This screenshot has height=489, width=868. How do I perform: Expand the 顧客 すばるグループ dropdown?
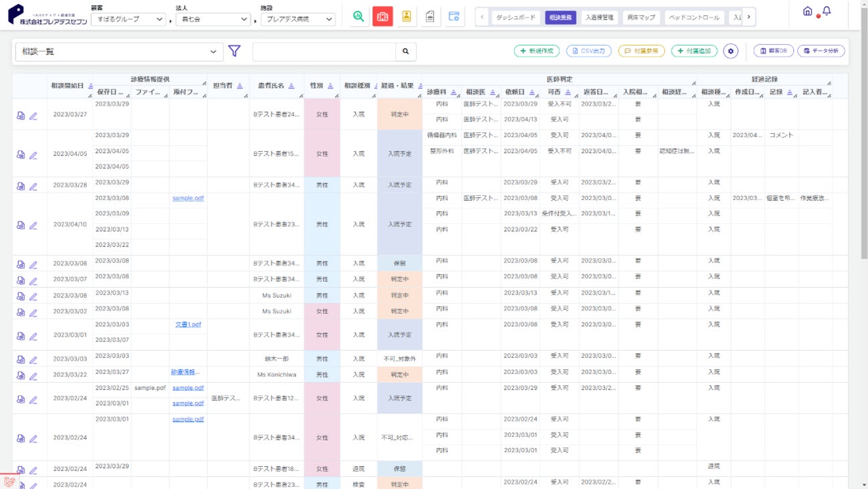pyautogui.click(x=128, y=19)
